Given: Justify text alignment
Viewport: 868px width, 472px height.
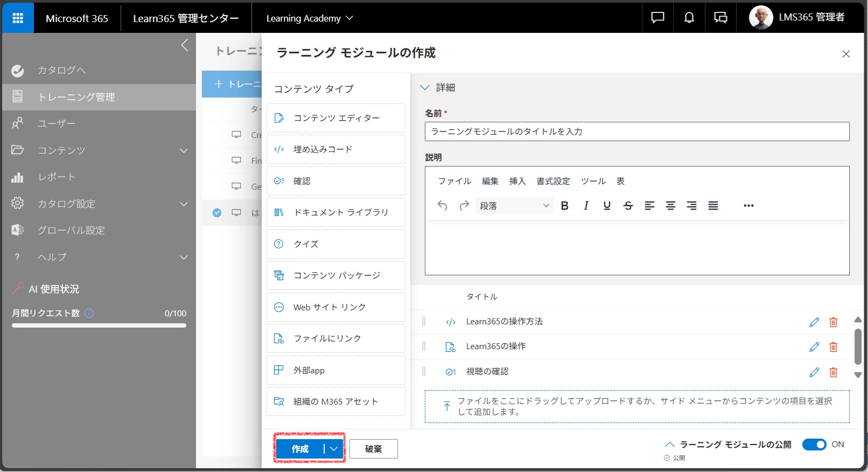Looking at the screenshot, I should (713, 205).
